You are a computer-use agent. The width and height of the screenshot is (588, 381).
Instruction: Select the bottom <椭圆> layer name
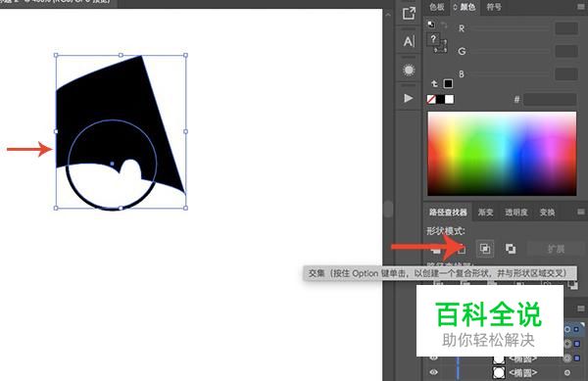click(x=522, y=372)
